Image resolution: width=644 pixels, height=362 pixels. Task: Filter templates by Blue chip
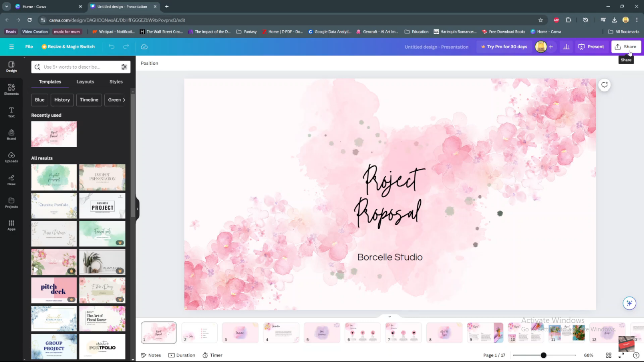(39, 100)
